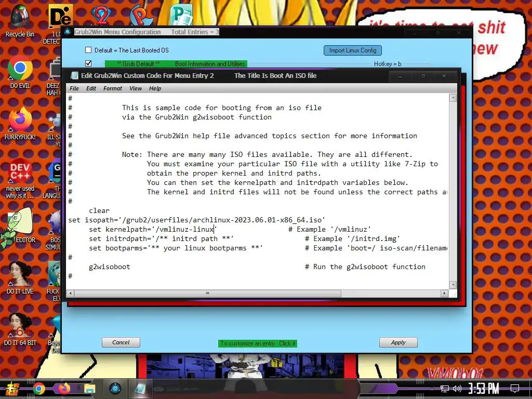Click the Grub2Win title bar icon
Screen dimensions: 532x399
(68, 32)
